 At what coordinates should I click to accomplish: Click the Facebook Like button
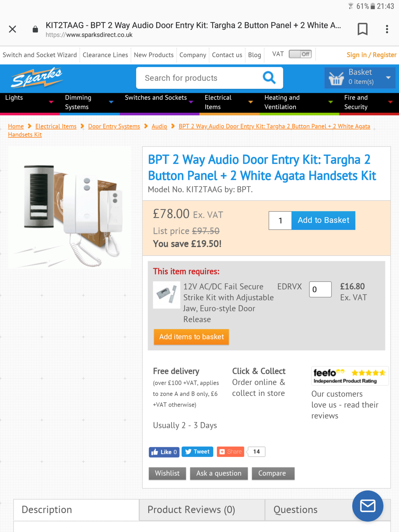coord(164,452)
